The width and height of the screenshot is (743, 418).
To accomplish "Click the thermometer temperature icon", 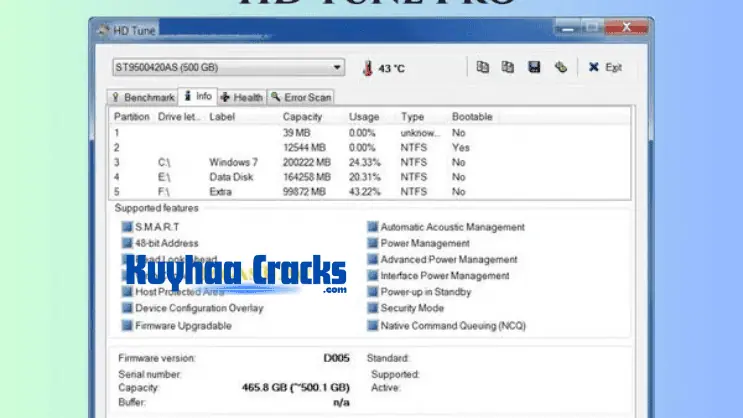I will coord(368,68).
